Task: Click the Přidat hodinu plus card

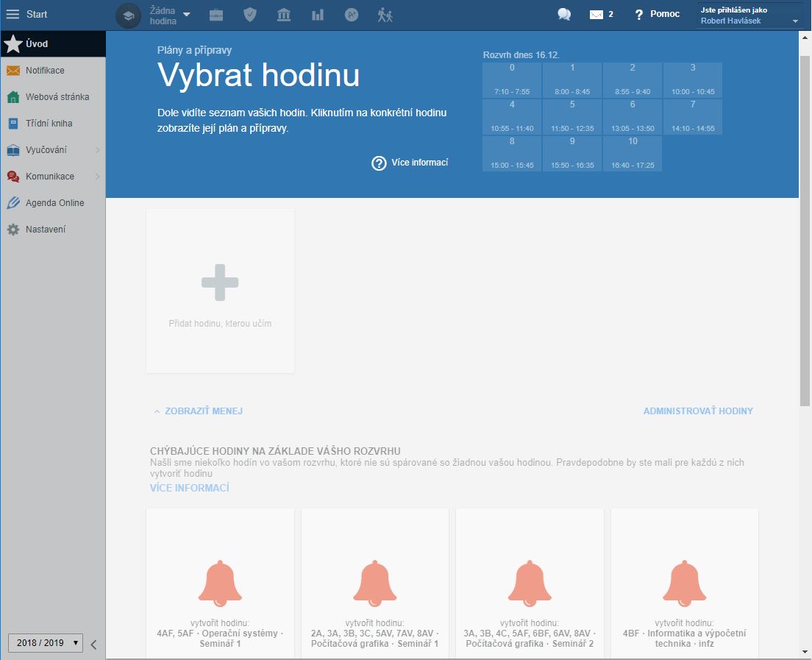Action: coord(220,291)
